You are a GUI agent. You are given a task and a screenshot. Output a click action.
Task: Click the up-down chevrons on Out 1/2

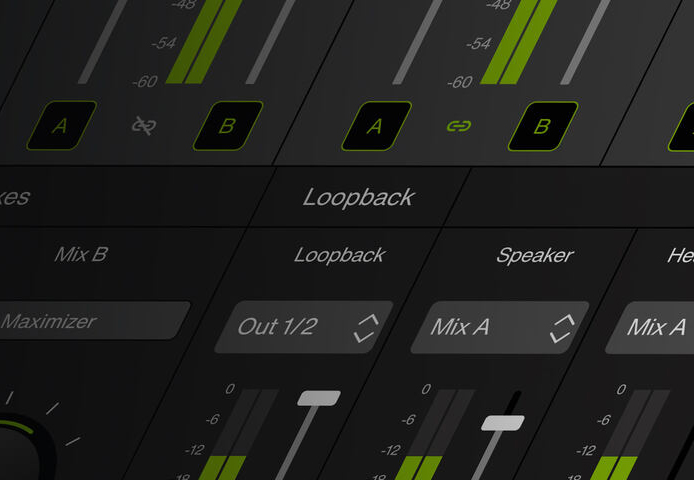pos(366,328)
